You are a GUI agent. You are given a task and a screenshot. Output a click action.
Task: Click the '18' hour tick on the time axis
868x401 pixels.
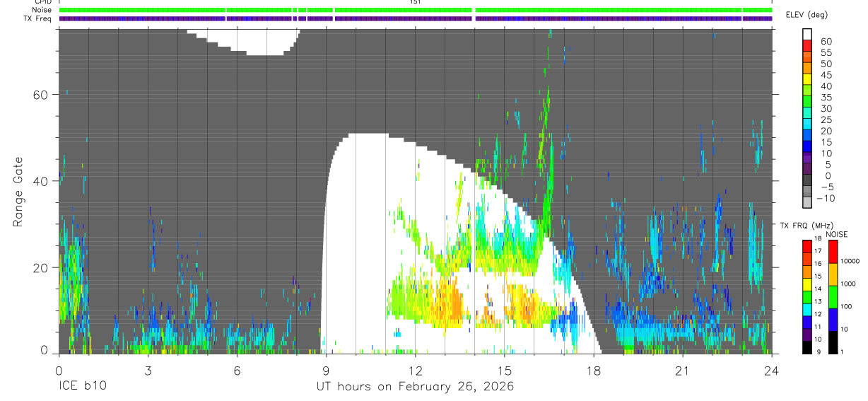[594, 371]
